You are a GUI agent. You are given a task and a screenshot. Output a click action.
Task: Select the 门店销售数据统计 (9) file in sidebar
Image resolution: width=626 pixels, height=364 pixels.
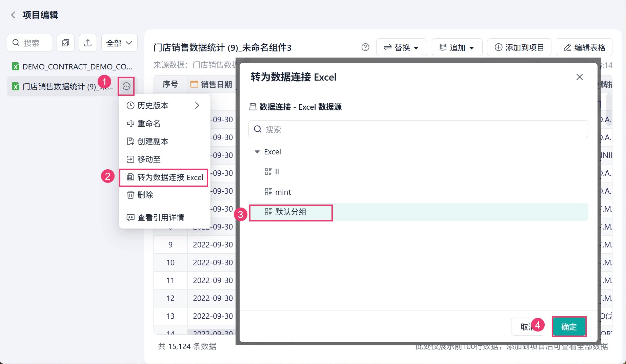63,86
